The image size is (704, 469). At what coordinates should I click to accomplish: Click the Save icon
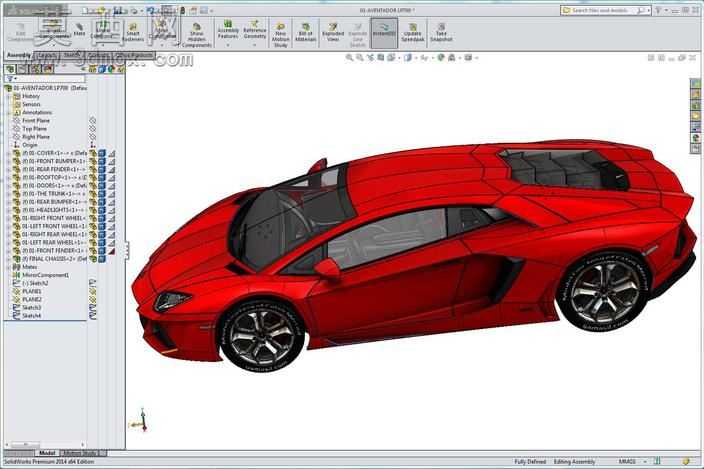[x=118, y=10]
